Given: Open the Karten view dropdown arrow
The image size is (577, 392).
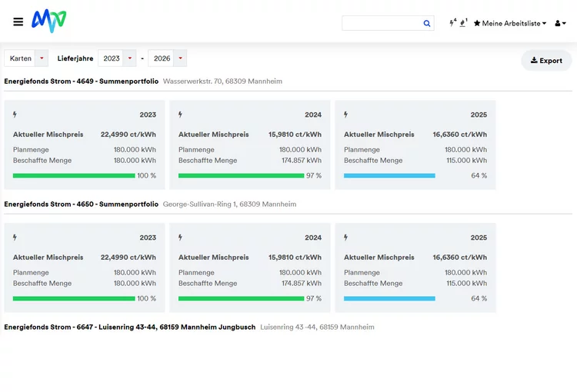Looking at the screenshot, I should click(42, 58).
